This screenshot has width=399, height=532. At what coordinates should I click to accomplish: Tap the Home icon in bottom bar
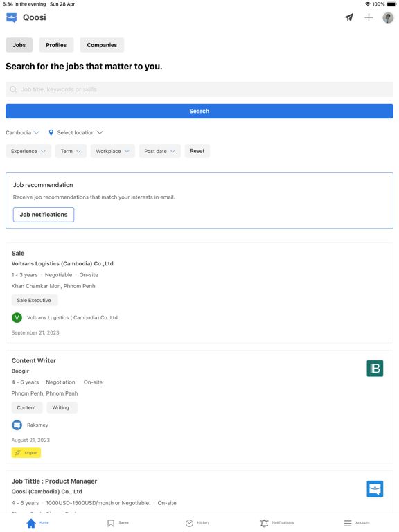tap(31, 523)
